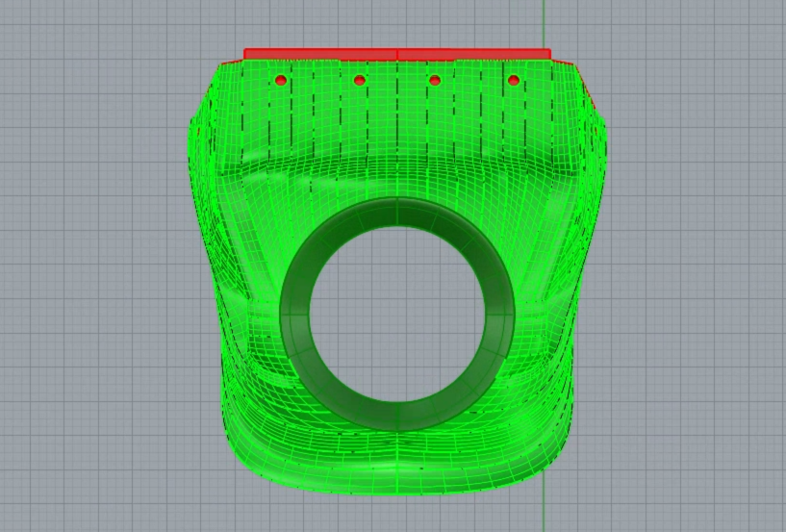Viewport: 786px width, 532px height.
Task: Select the red flat top plate of the ring
Action: [397, 54]
